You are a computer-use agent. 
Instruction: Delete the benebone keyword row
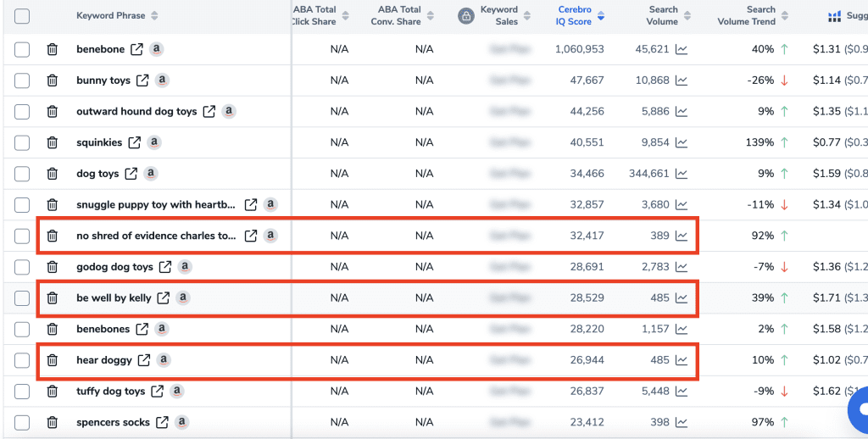pyautogui.click(x=52, y=49)
